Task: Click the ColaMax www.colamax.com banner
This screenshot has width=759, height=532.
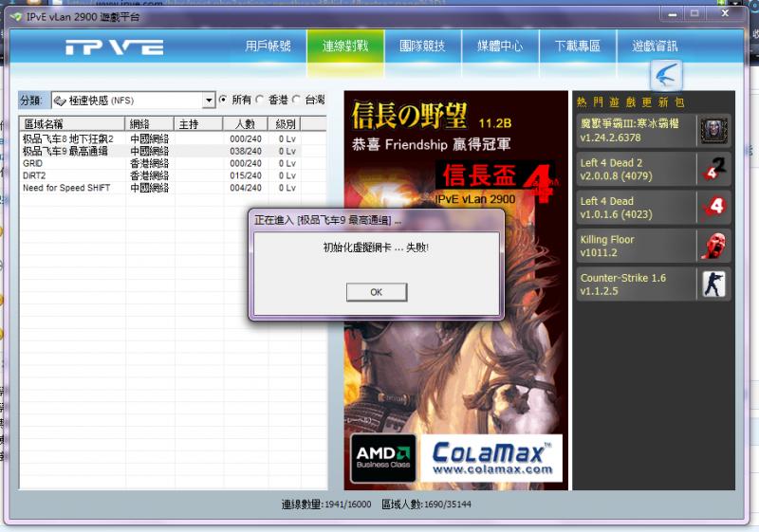Action: click(x=491, y=457)
